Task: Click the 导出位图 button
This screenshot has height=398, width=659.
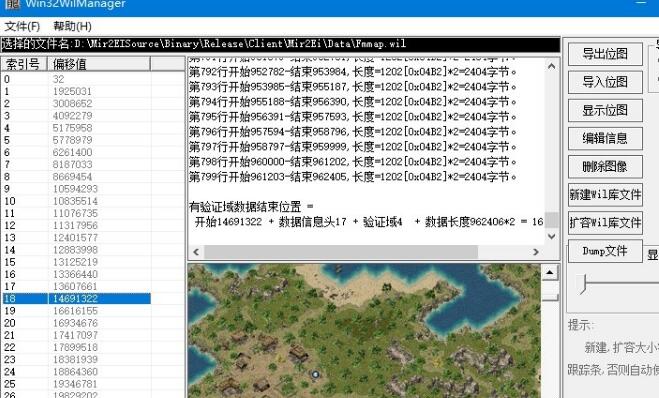Action: (605, 54)
